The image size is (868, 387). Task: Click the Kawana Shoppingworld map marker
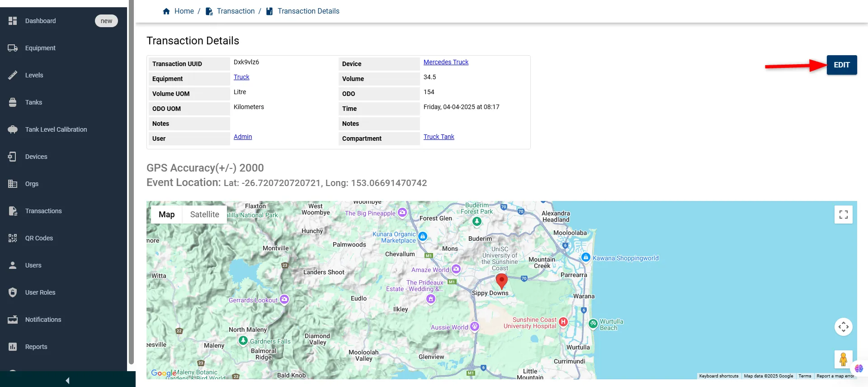[x=586, y=257]
